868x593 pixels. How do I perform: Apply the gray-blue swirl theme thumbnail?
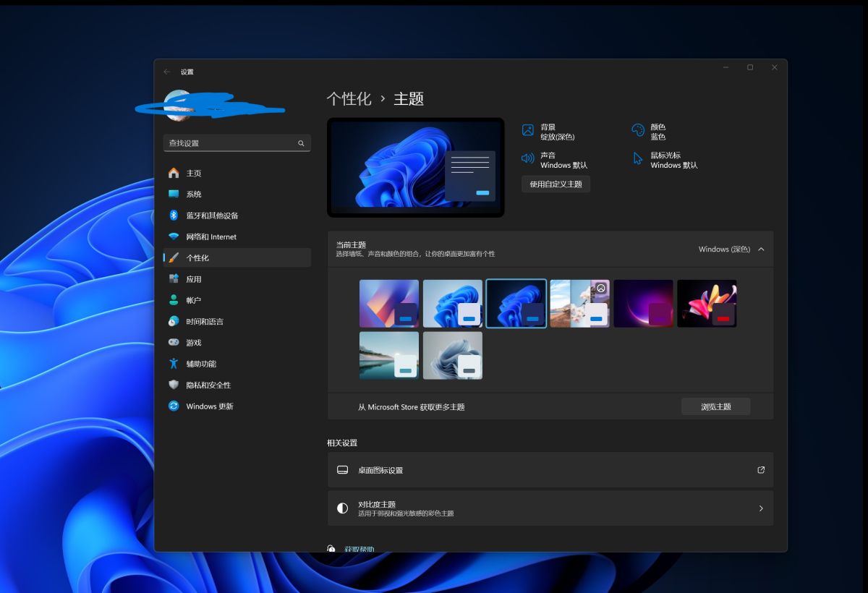click(453, 356)
